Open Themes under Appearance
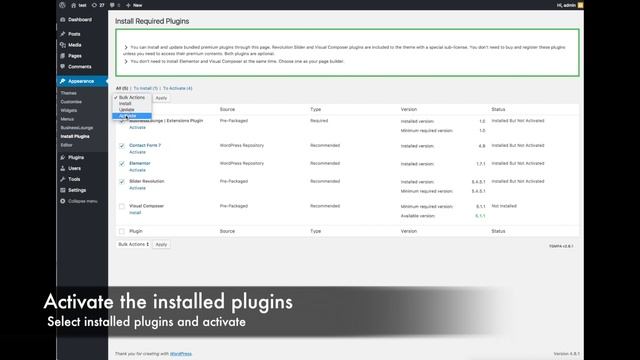The image size is (640, 360). tap(68, 93)
